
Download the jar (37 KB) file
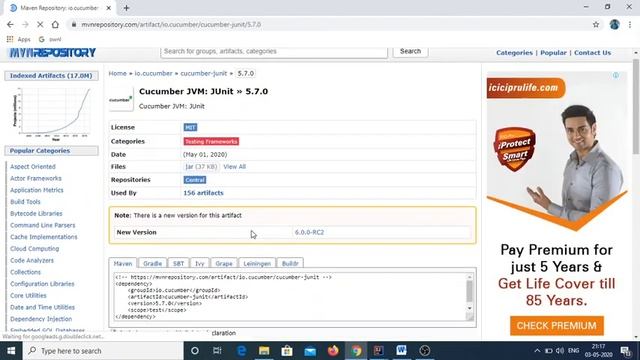coord(201,167)
